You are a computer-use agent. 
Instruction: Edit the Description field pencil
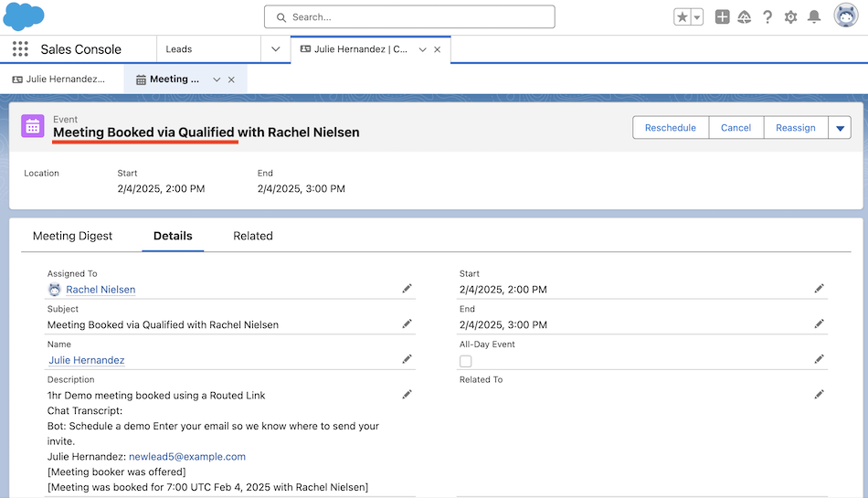[x=407, y=395]
